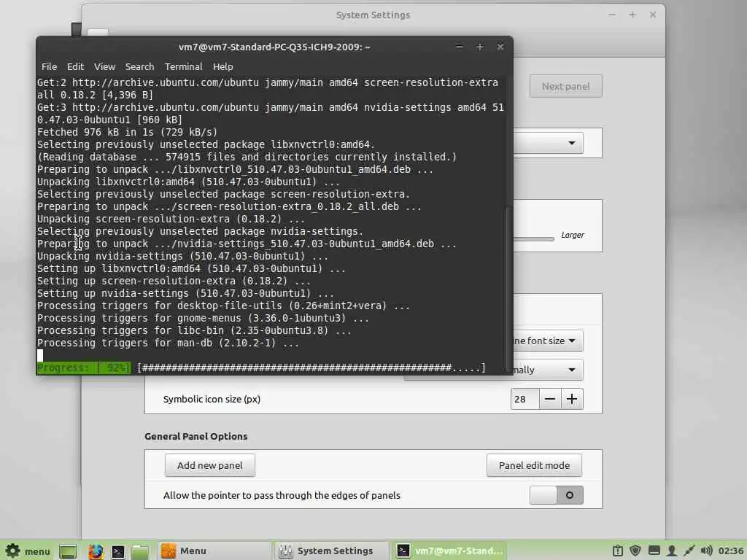Click the keyboard/display tray icon
This screenshot has height=560, width=747.
pyautogui.click(x=654, y=551)
